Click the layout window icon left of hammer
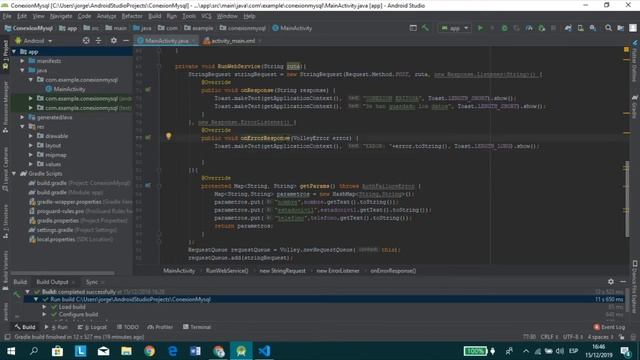The height and width of the screenshot is (360, 640). click(x=413, y=28)
